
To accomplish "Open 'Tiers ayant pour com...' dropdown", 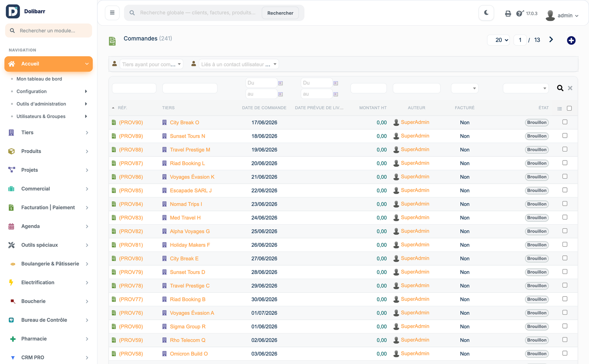I will pyautogui.click(x=151, y=64).
